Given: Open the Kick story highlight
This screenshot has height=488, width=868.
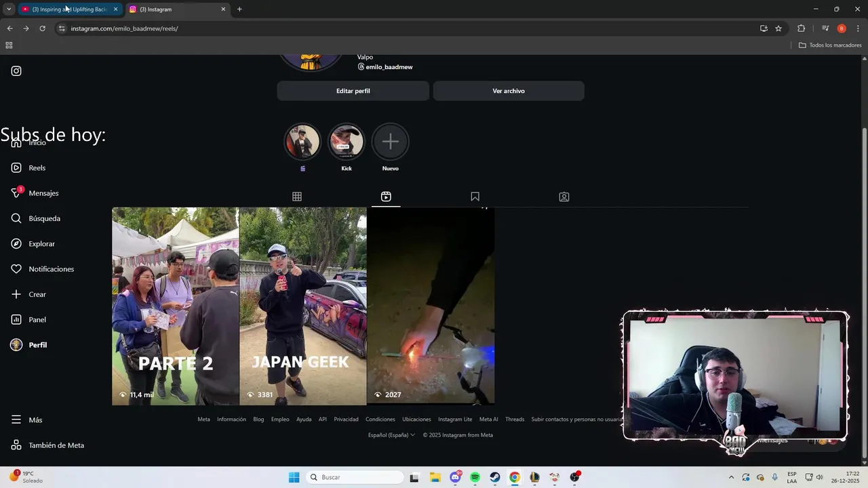Looking at the screenshot, I should (347, 142).
